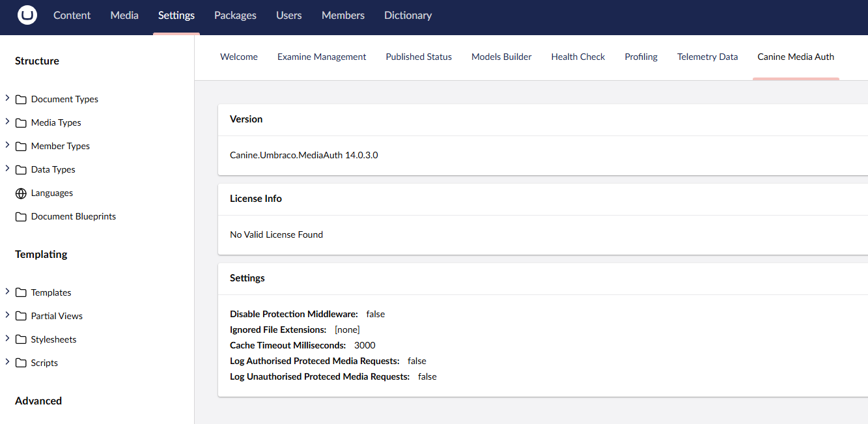The width and height of the screenshot is (868, 424).
Task: Switch to the Telemetry Data tab
Action: 708,57
